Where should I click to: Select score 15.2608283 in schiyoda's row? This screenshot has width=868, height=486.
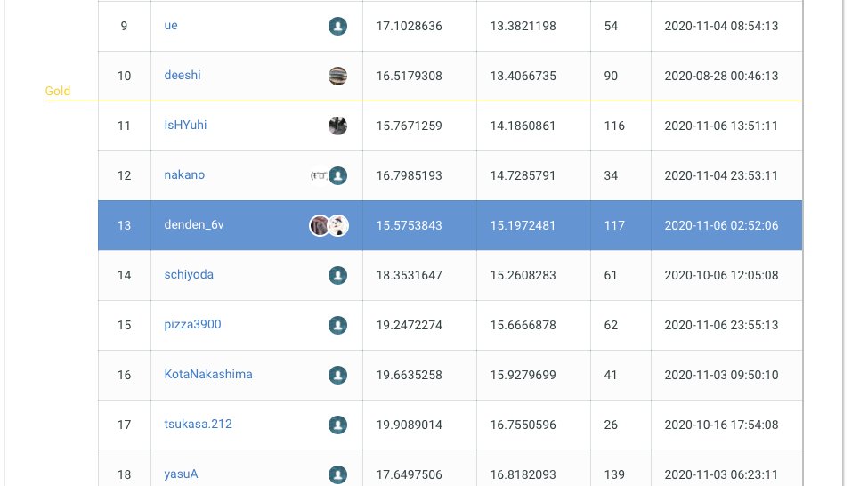(x=523, y=275)
